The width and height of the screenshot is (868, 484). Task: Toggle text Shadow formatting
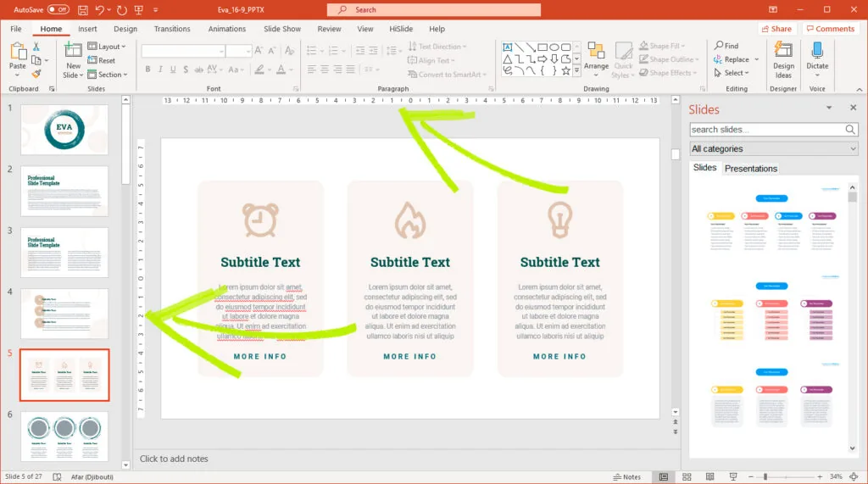(x=186, y=70)
